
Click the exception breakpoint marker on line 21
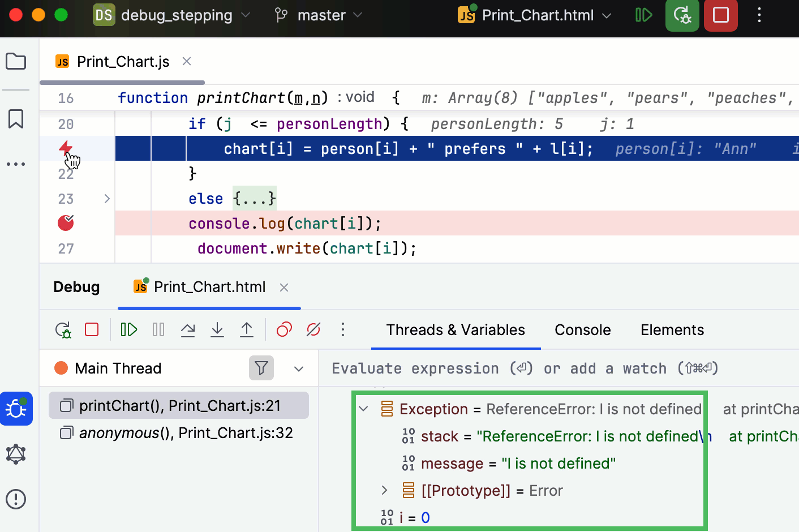point(65,148)
